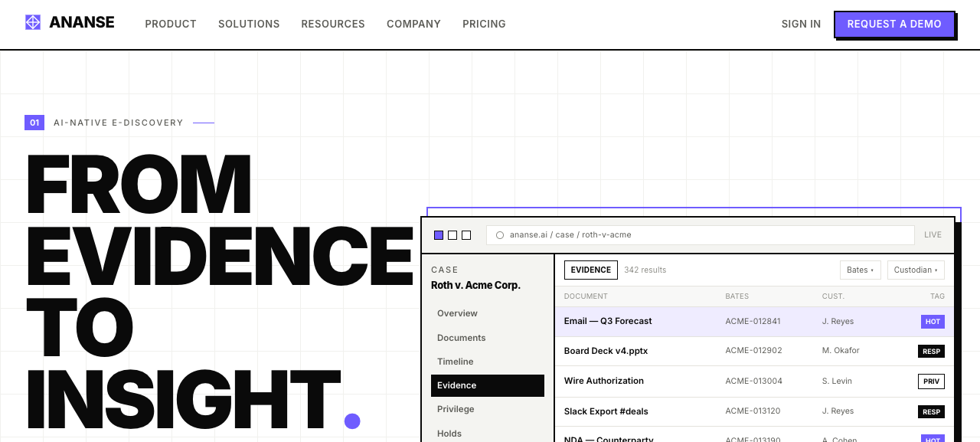Open the Slack Export #deals row
This screenshot has height=442, width=980.
pos(754,411)
